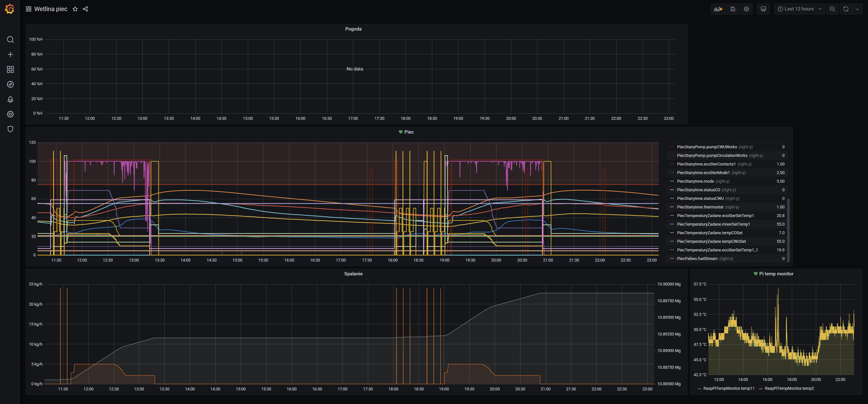The width and height of the screenshot is (868, 404).
Task: Cycle view mode with monitor icon
Action: tap(763, 9)
